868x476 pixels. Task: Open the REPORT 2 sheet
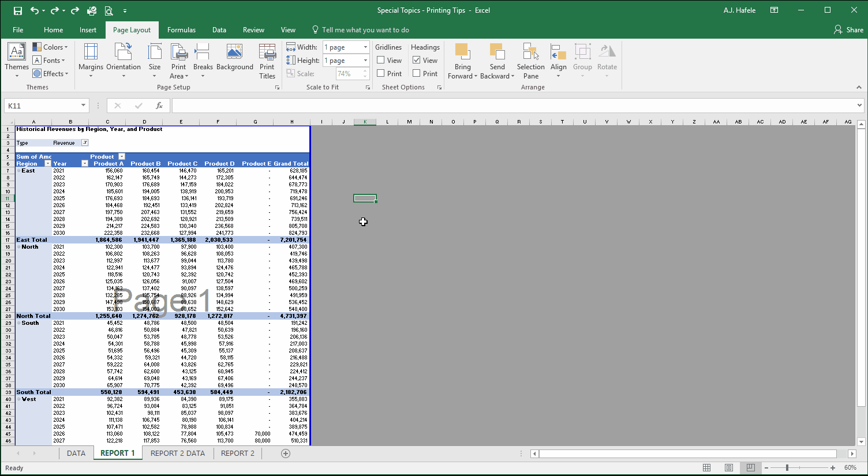[x=238, y=453]
